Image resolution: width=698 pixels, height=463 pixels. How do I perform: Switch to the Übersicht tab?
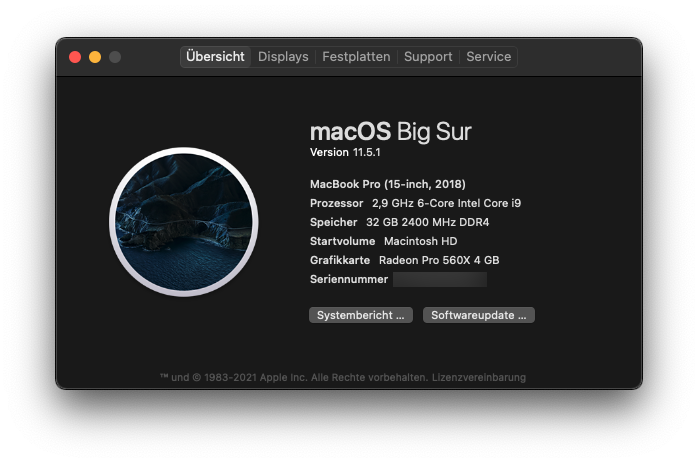[215, 57]
